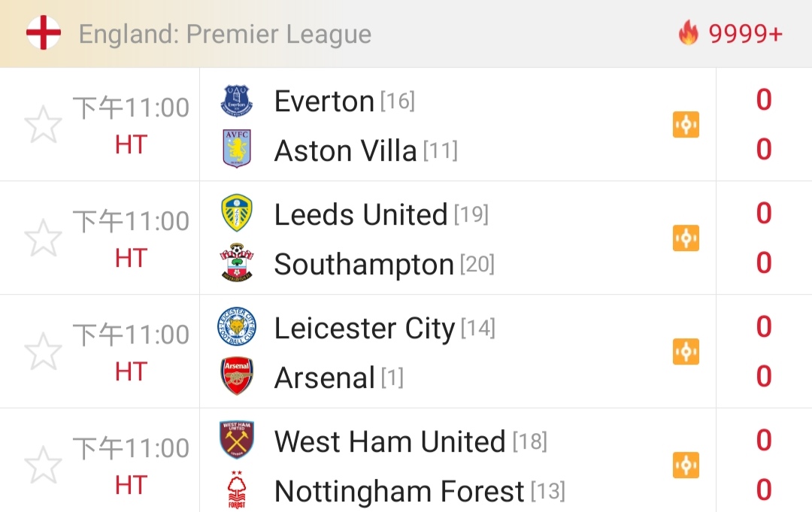Tap the Arsenal club badge

pos(237,376)
